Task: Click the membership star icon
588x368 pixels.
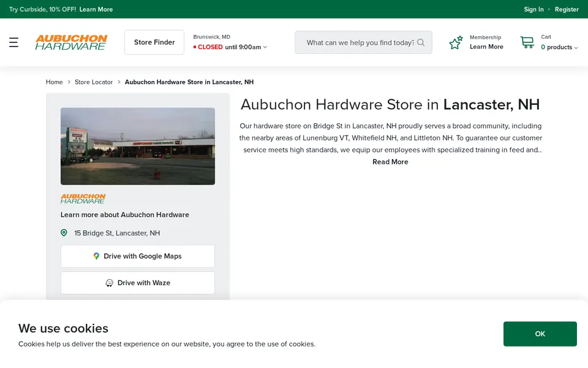Action: (x=456, y=42)
